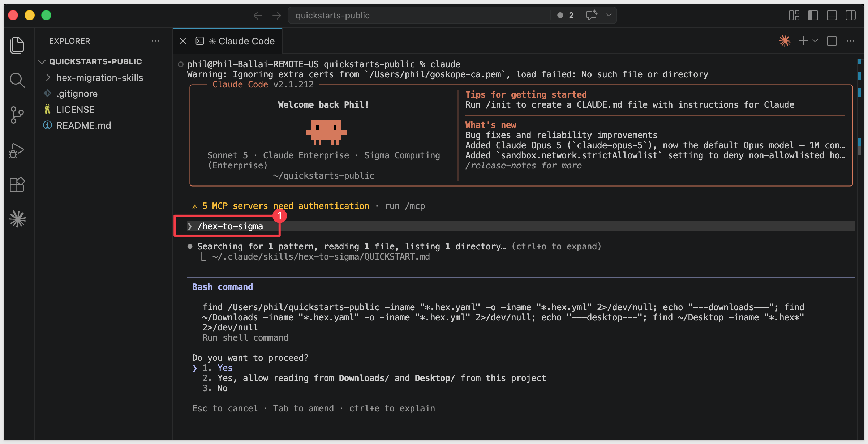Viewport: 868px width, 444px height.
Task: Open the README.md file
Action: point(84,125)
